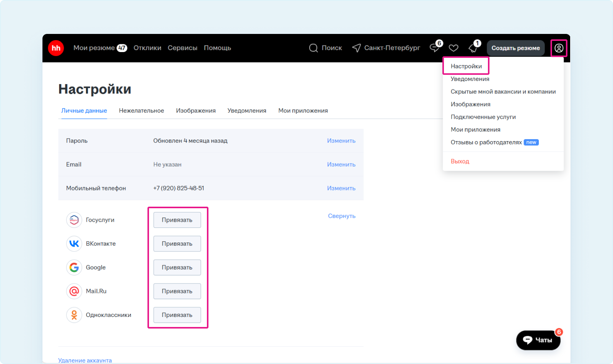Open Мои резюме in top navigation

point(94,48)
